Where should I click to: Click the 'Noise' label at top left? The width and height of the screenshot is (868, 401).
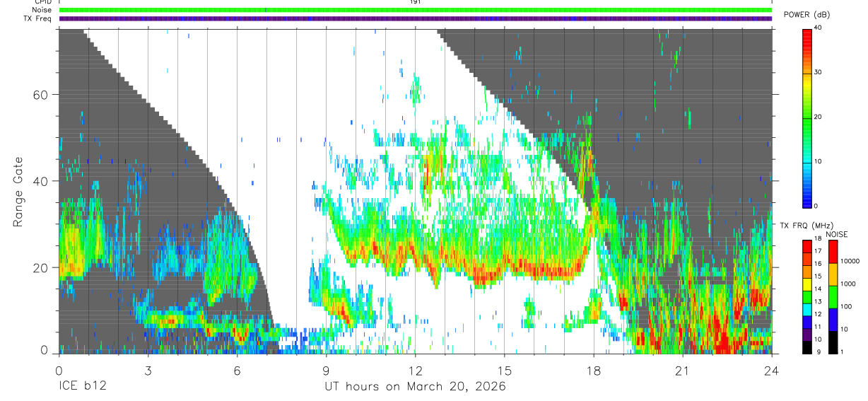pos(42,10)
